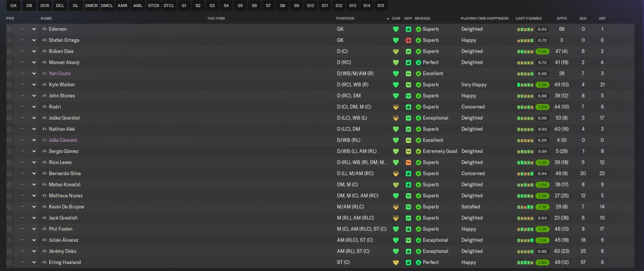Screen dimensions: 644x271
Task: Click Kyle Walker's last 5 games form bars
Action: click(525, 85)
